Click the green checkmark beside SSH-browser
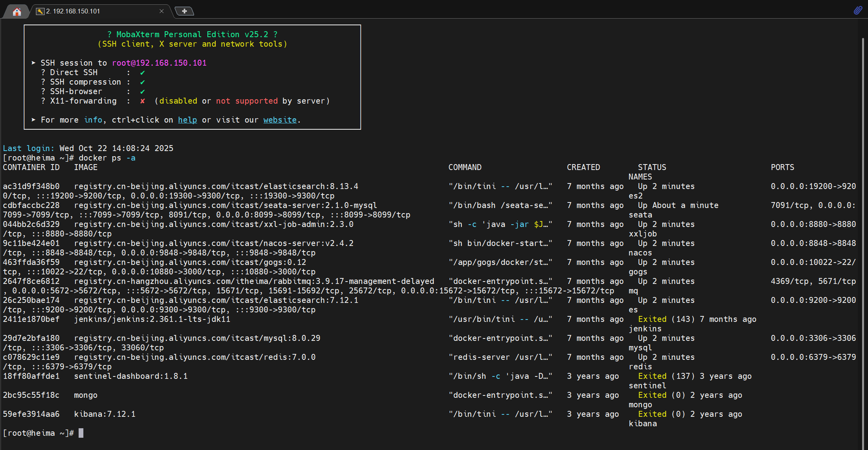This screenshot has width=868, height=450. pyautogui.click(x=143, y=92)
